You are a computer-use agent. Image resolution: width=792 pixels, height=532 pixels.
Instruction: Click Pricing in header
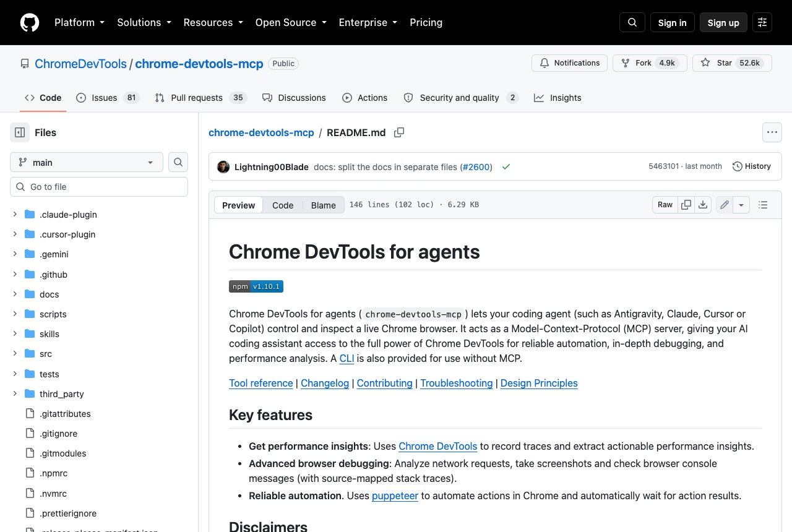click(x=426, y=22)
